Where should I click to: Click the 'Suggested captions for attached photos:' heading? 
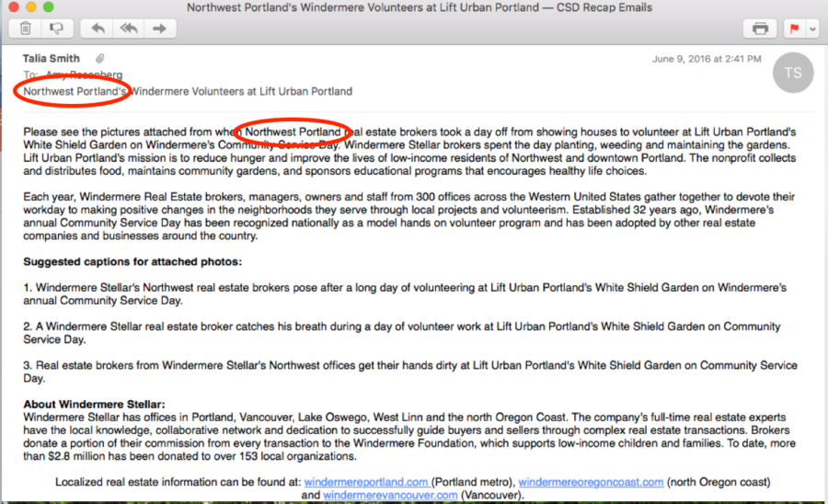coord(132,262)
